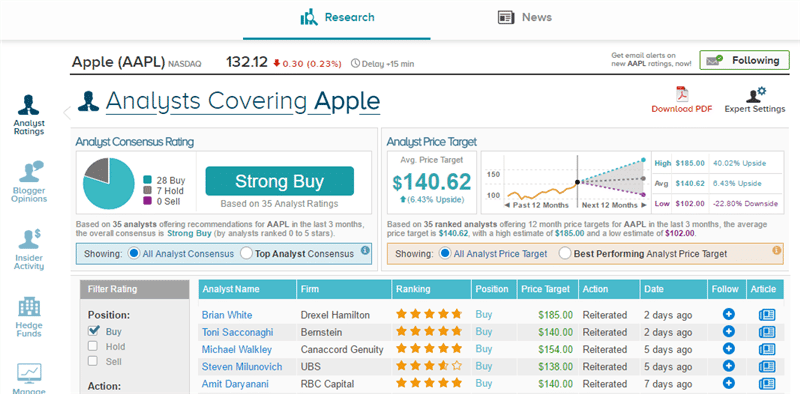The width and height of the screenshot is (800, 394).
Task: Click the purple Sell legend swatch
Action: (148, 202)
